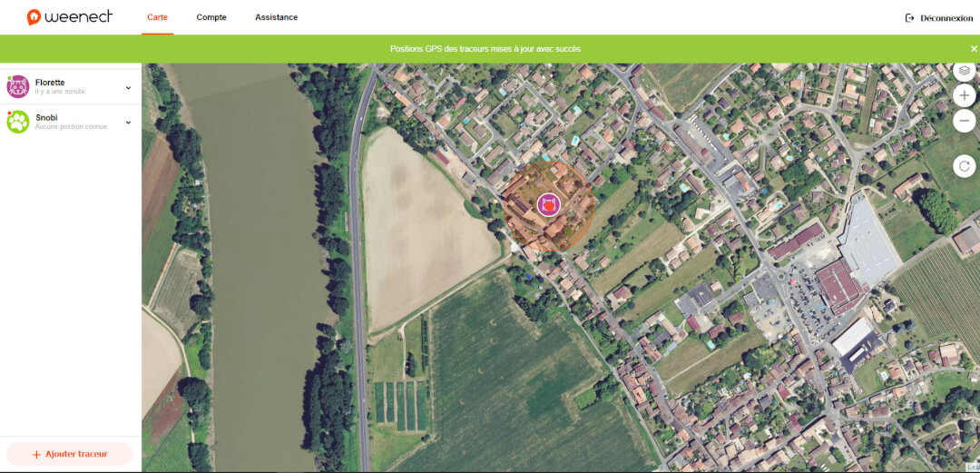980x473 pixels.
Task: Select Florette's tracker marker on the map
Action: click(x=548, y=205)
